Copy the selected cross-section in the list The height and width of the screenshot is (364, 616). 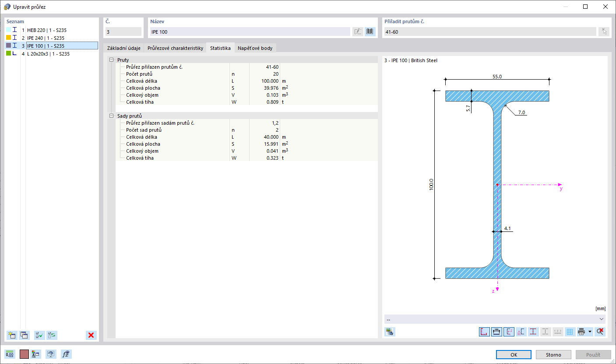[24, 335]
